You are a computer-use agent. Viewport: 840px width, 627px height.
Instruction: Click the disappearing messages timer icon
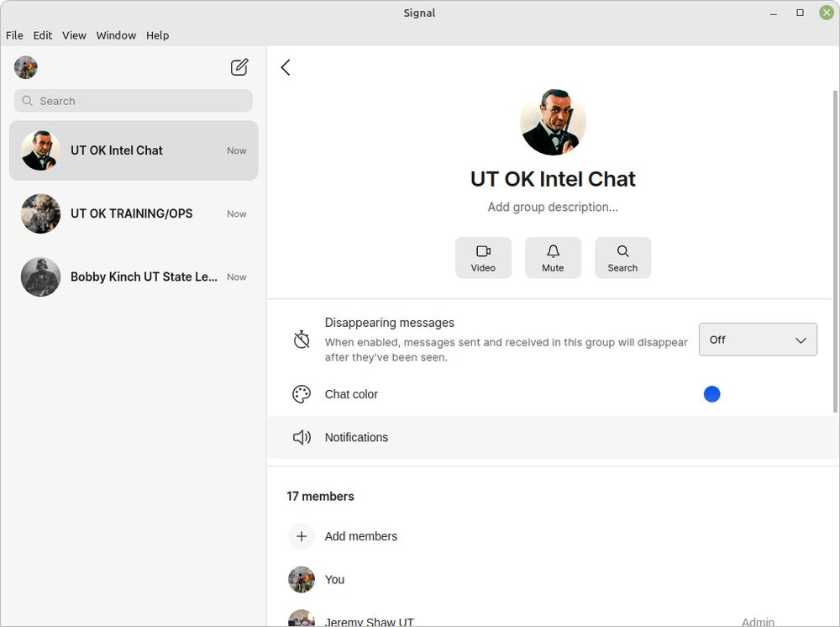point(302,340)
